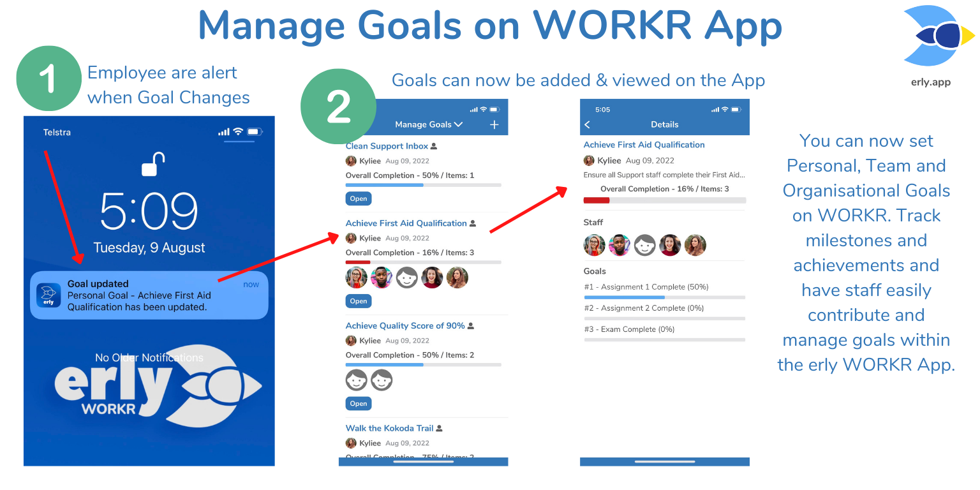
Task: Select the Walk the Kokoda Trail goal title
Action: point(389,429)
